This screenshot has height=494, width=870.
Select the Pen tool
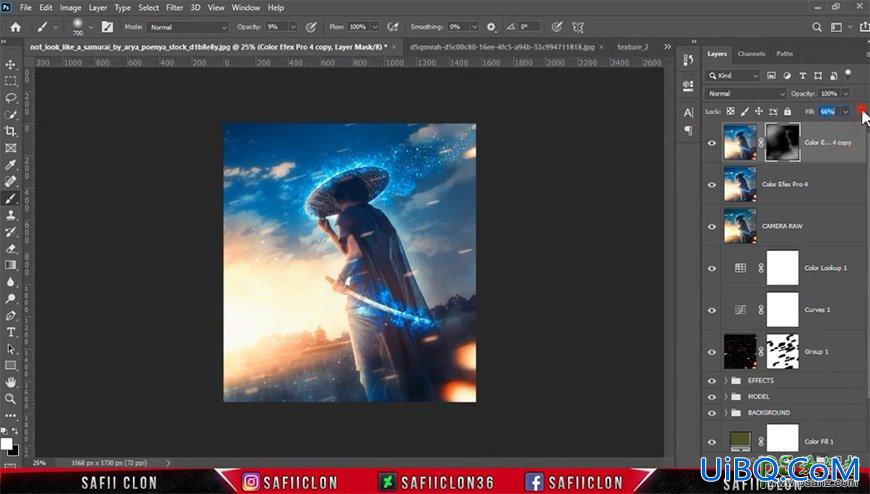point(10,315)
